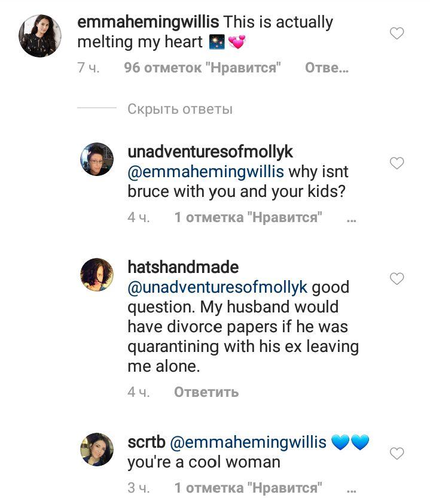Like hatshandmade's reply with heart icon
The width and height of the screenshot is (430, 504).
(397, 278)
